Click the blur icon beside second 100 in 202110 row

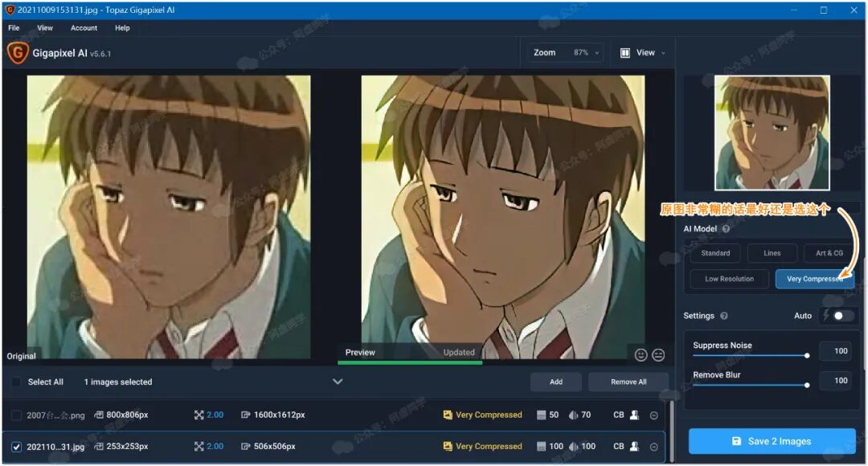(x=574, y=446)
